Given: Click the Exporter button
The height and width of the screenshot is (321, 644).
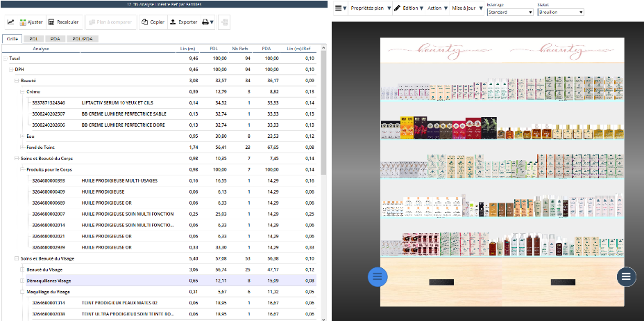Looking at the screenshot, I should 184,22.
